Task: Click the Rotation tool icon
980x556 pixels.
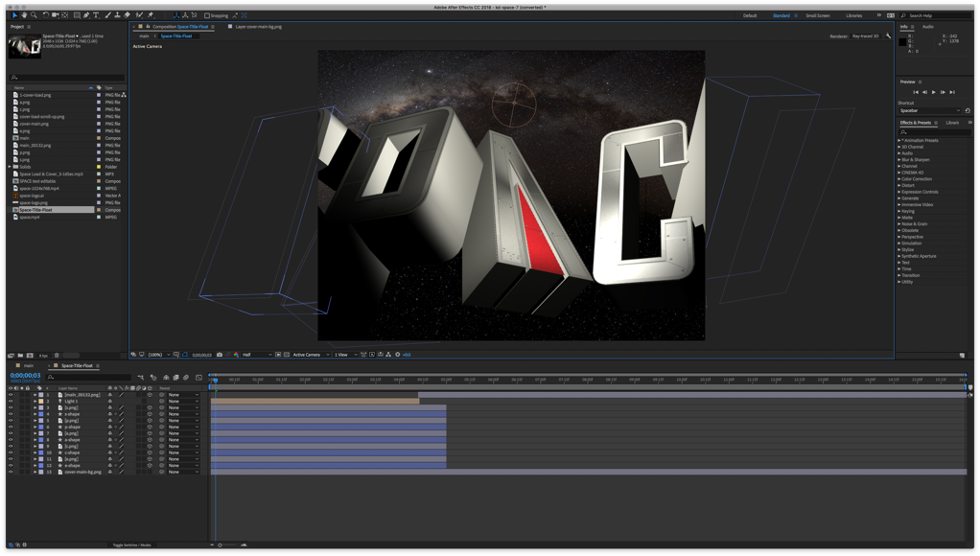Action: [x=45, y=15]
